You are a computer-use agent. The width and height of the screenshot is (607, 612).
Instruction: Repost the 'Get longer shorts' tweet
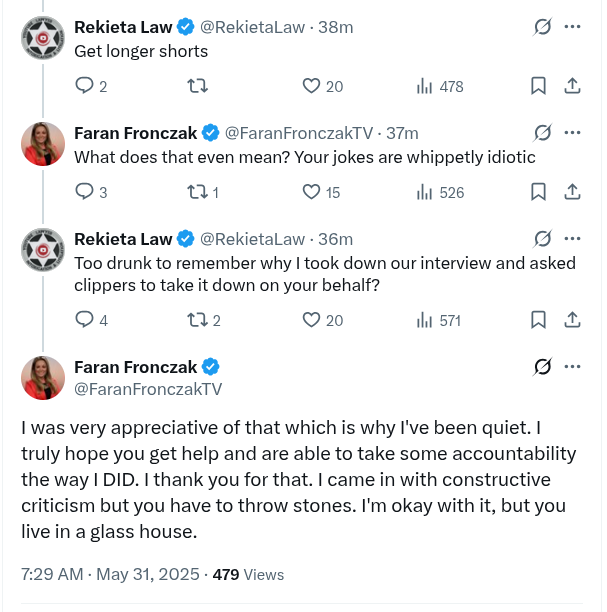pos(198,86)
